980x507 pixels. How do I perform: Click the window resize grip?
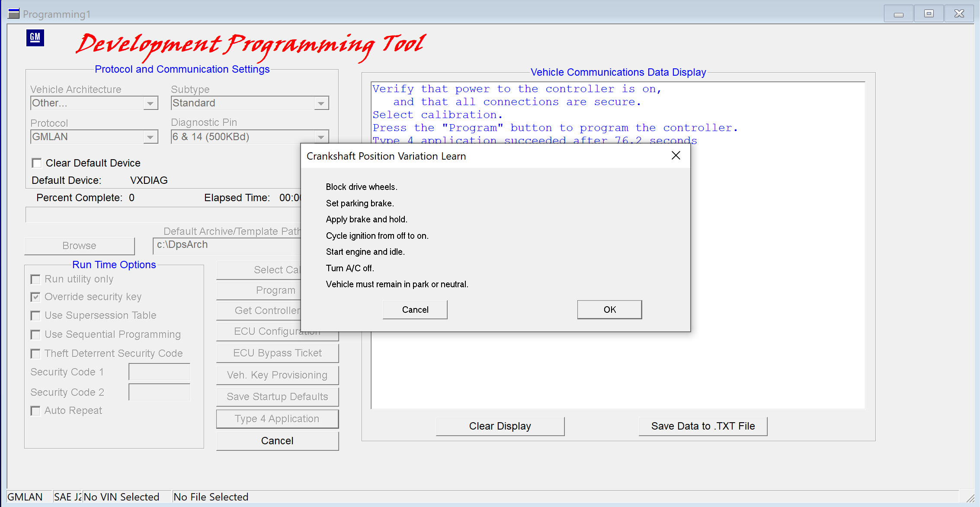coord(970,498)
